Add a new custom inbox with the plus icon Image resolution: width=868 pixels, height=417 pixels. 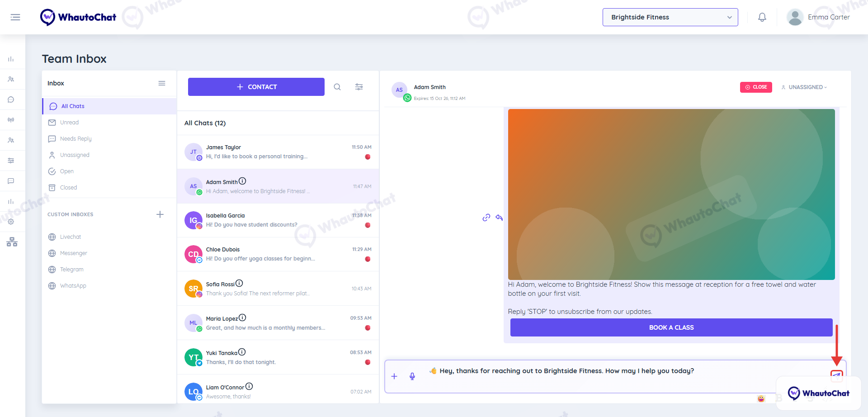click(x=160, y=214)
